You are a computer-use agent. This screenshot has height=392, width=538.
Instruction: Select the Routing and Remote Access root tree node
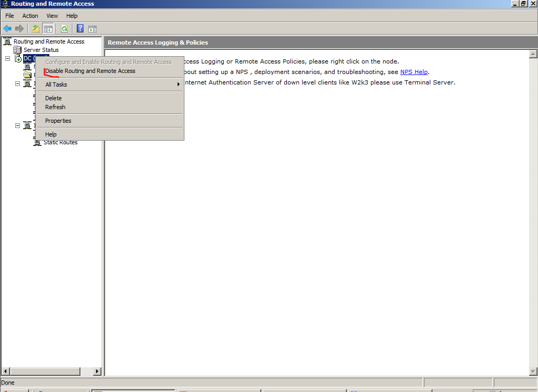[x=49, y=41]
